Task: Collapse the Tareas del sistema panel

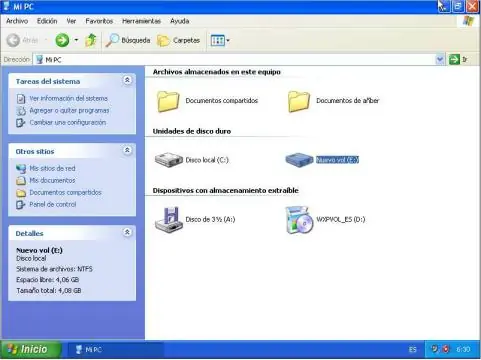Action: (x=127, y=80)
